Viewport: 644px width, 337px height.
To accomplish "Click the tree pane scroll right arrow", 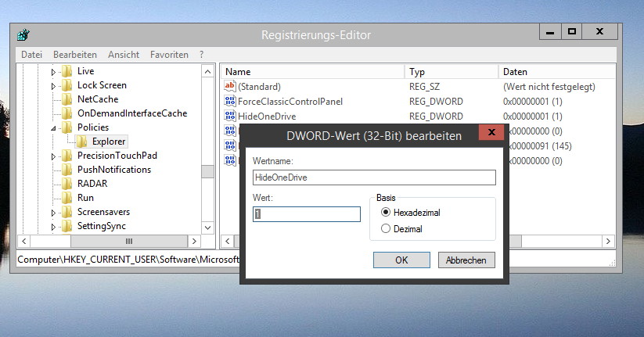I will (194, 241).
